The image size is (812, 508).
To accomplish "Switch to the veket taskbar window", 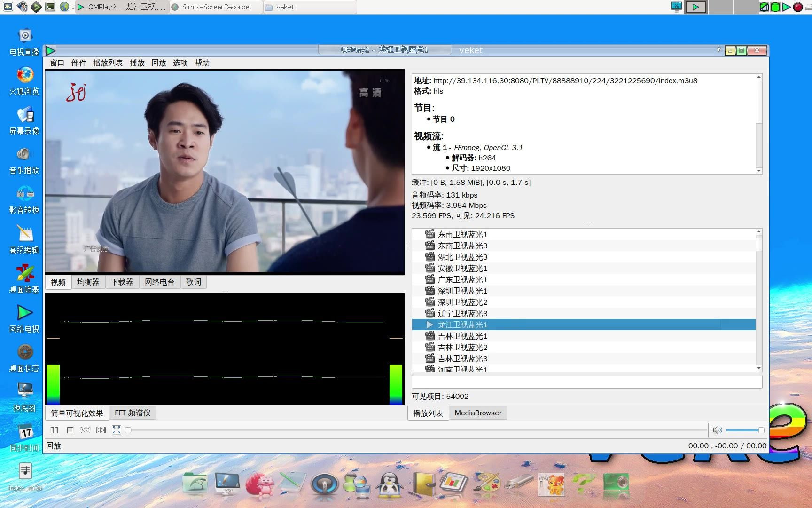I will pos(310,7).
